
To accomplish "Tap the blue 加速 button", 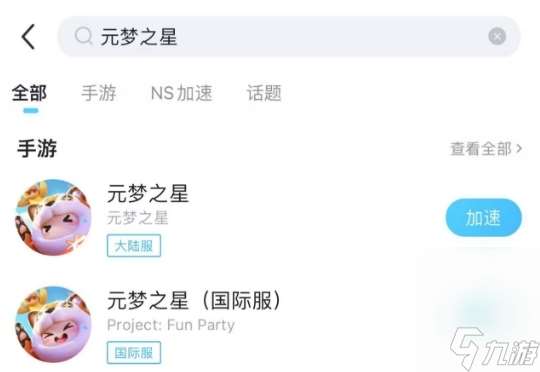I will click(x=484, y=218).
